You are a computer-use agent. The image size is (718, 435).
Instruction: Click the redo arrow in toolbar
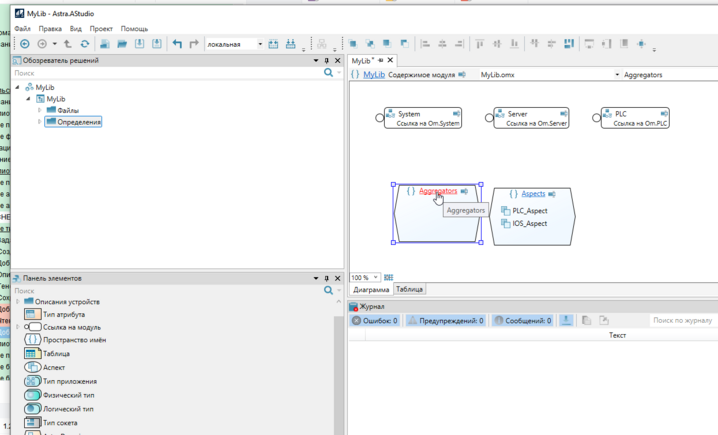point(194,44)
